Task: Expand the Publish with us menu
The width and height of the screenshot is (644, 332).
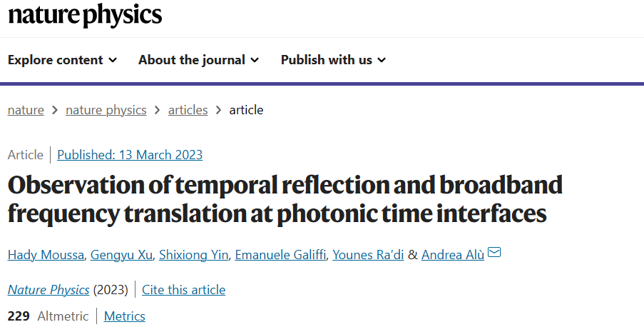Action: 333,60
